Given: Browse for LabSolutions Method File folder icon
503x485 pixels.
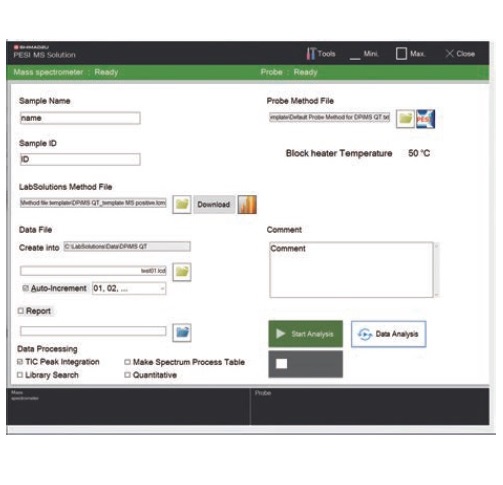Looking at the screenshot, I should (182, 204).
